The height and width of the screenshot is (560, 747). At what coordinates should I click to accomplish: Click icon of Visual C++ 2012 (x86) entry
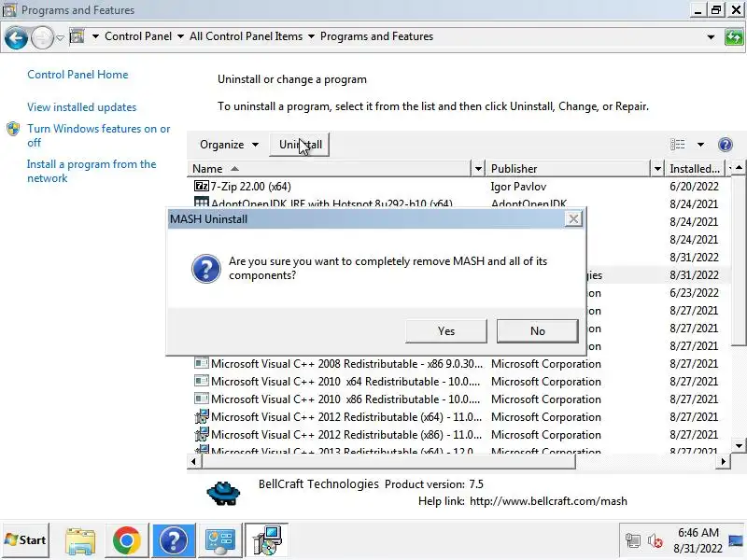pos(202,434)
